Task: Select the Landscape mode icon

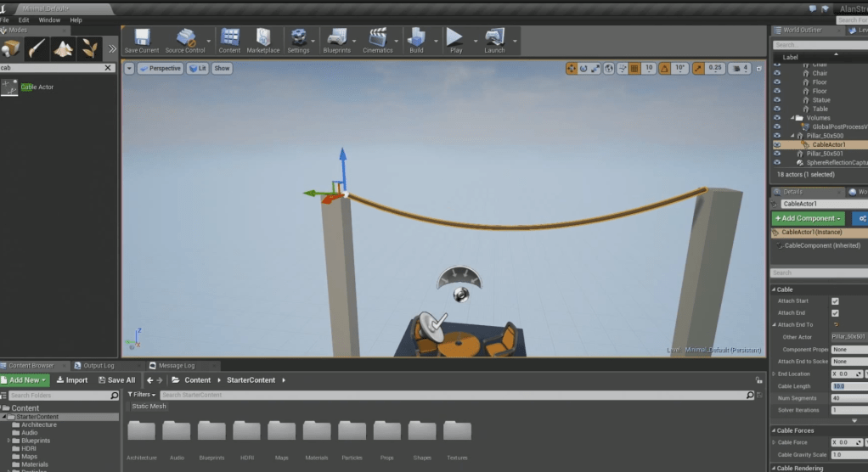Action: click(63, 48)
